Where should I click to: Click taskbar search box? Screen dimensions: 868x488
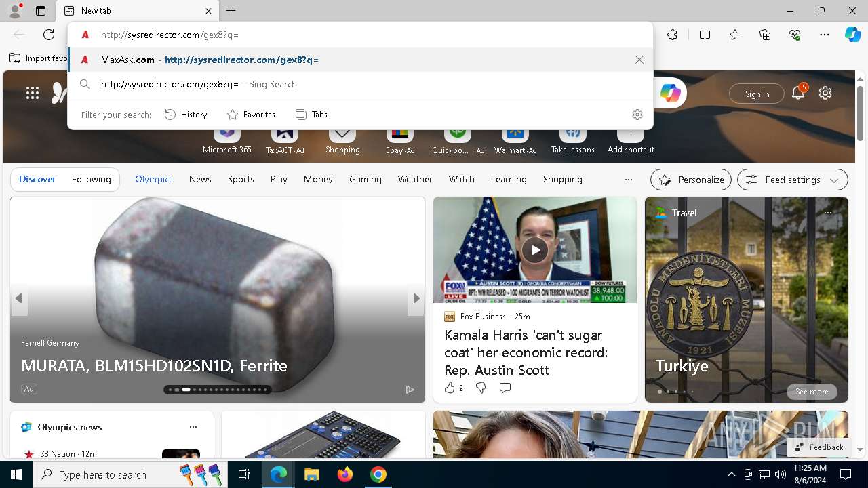pyautogui.click(x=129, y=474)
